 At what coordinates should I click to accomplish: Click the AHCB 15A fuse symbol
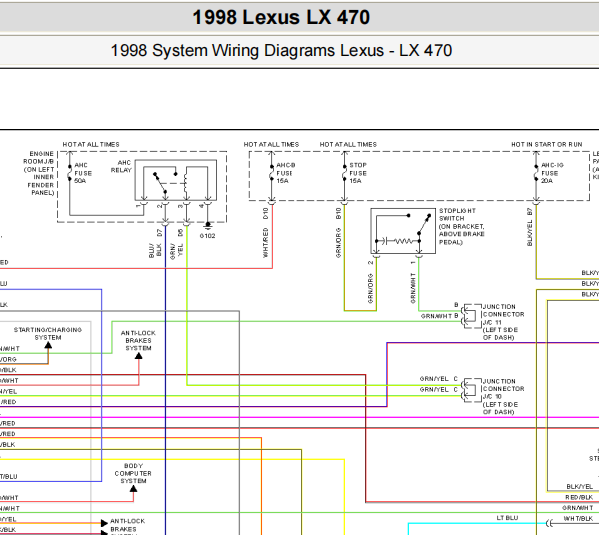(x=272, y=173)
